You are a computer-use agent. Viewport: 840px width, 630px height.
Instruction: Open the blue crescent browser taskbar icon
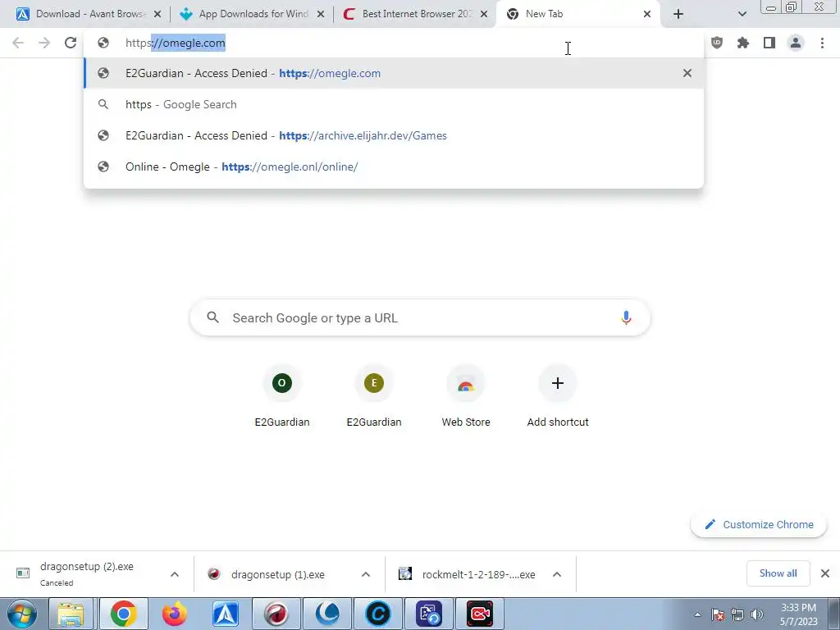coord(327,614)
